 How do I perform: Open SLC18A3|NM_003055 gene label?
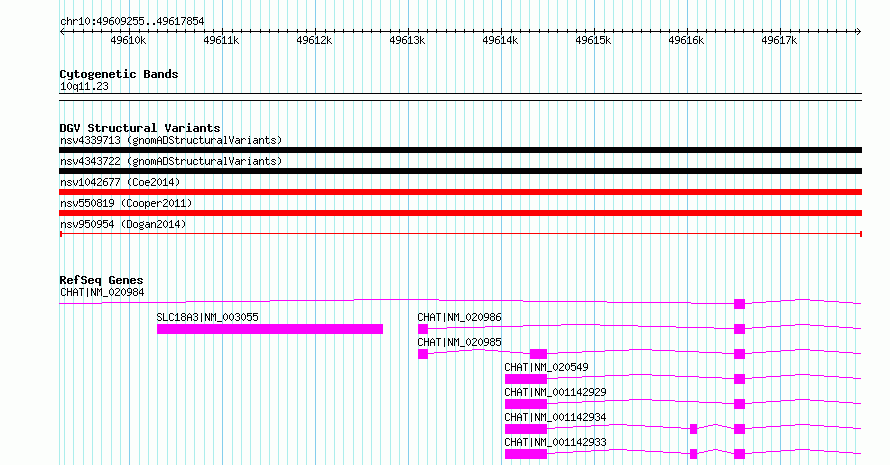(207, 317)
